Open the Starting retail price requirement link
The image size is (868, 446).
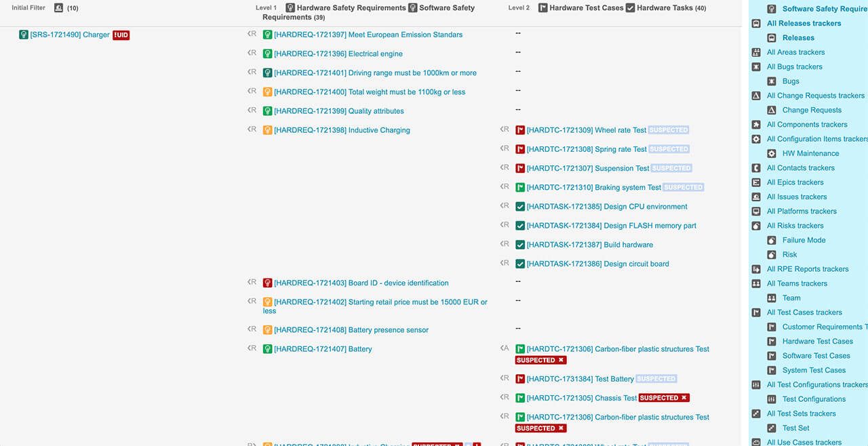coord(375,306)
